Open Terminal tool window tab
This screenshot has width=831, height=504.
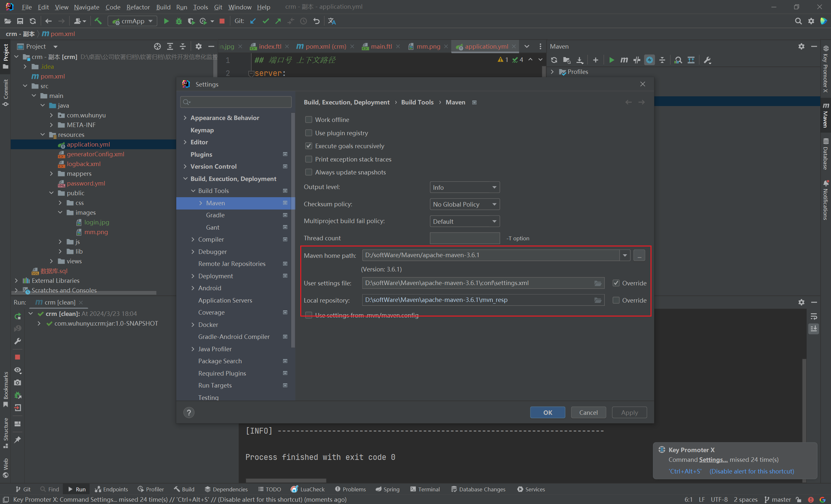[x=425, y=489]
